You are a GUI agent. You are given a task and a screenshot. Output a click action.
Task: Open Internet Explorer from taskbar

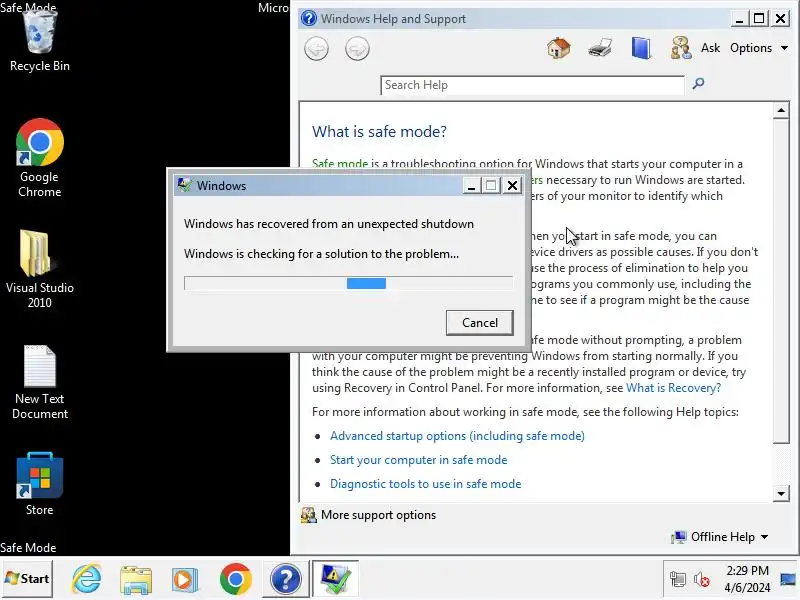(87, 579)
